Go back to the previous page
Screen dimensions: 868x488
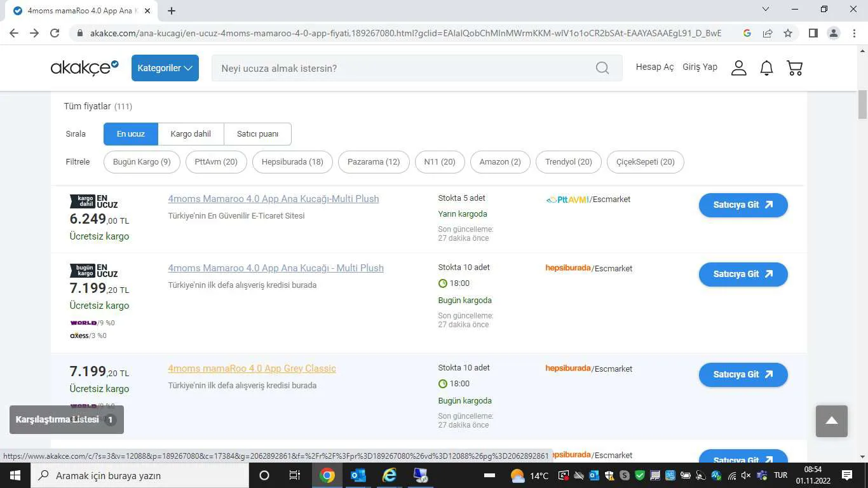14,33
